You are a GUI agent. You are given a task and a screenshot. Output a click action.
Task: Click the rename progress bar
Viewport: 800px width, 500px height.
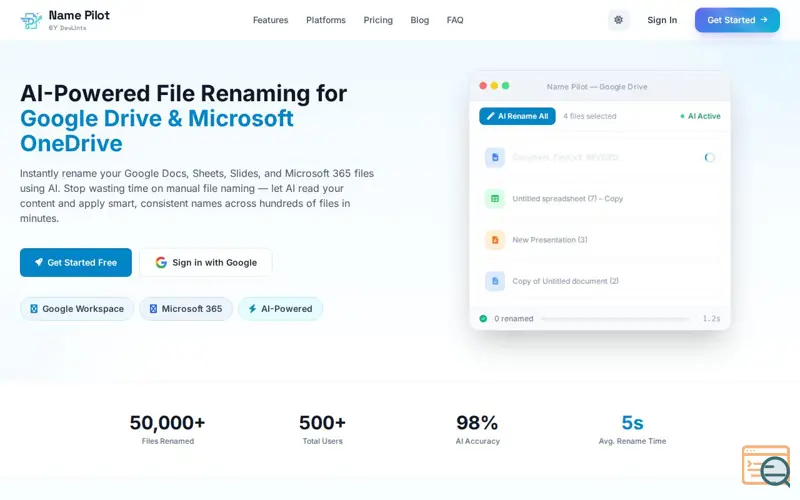point(615,318)
